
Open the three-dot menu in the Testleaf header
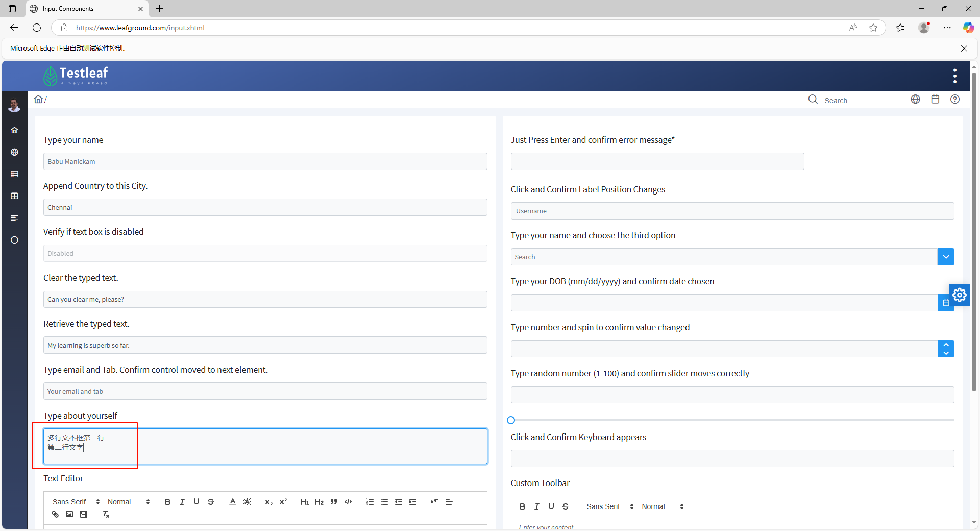click(x=954, y=76)
